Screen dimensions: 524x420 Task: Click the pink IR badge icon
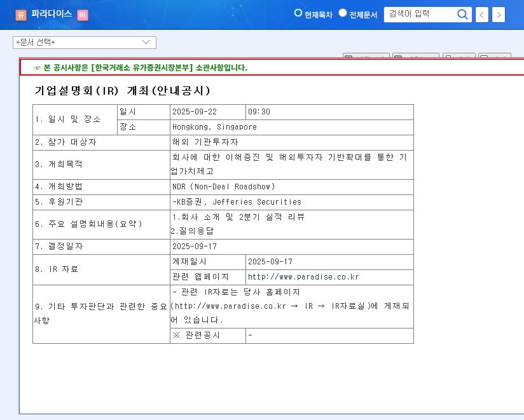(x=83, y=15)
